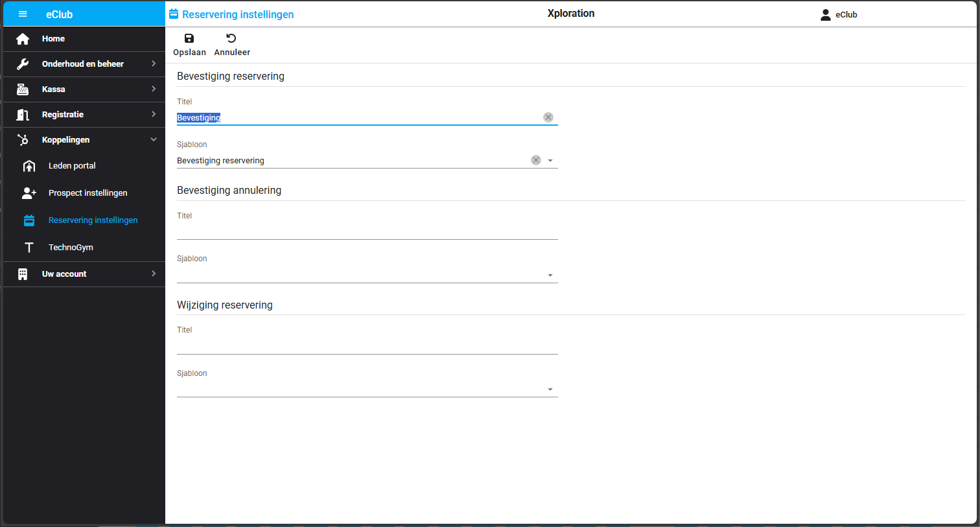Open the Home menu item
The image size is (980, 527).
pyautogui.click(x=84, y=39)
